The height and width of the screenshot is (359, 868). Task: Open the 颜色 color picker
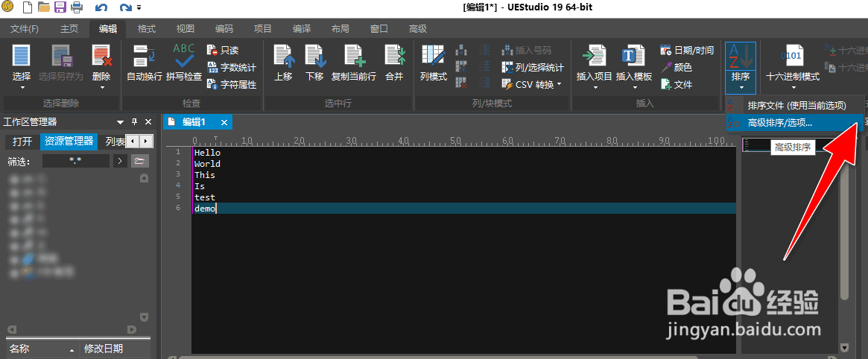(676, 68)
